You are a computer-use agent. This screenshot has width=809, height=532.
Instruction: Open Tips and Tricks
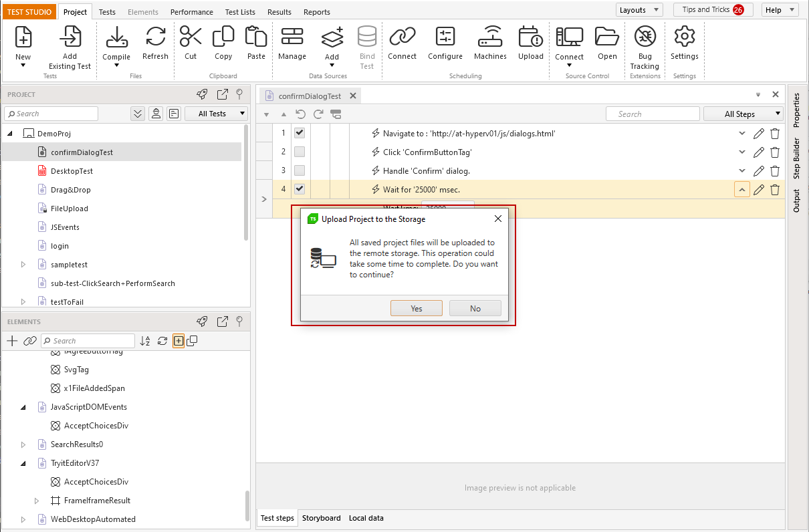(713, 10)
